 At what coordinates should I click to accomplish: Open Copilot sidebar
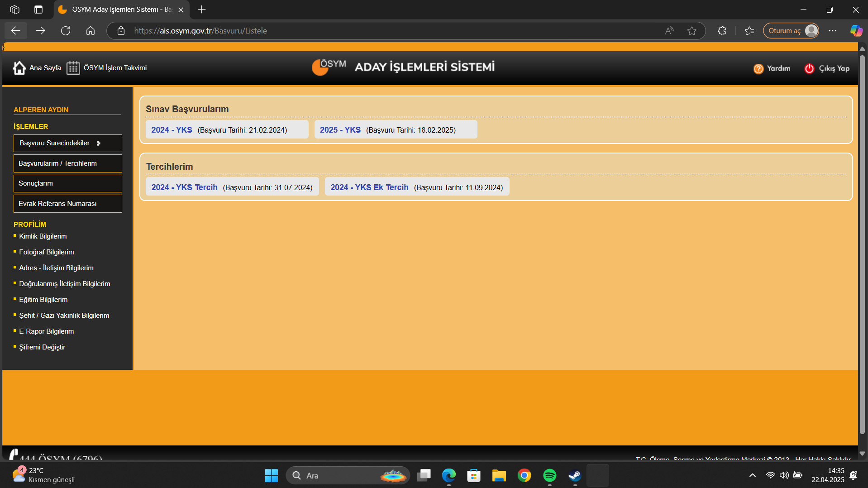click(856, 31)
